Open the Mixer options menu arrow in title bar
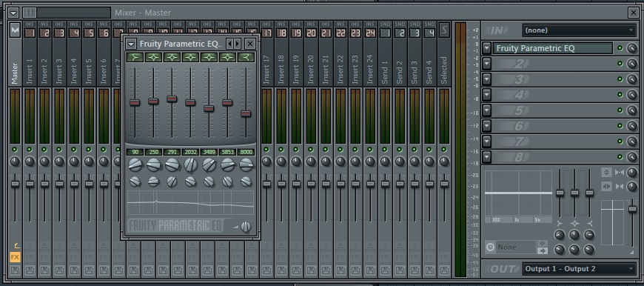Viewport: 644px width, 286px height. (x=13, y=13)
